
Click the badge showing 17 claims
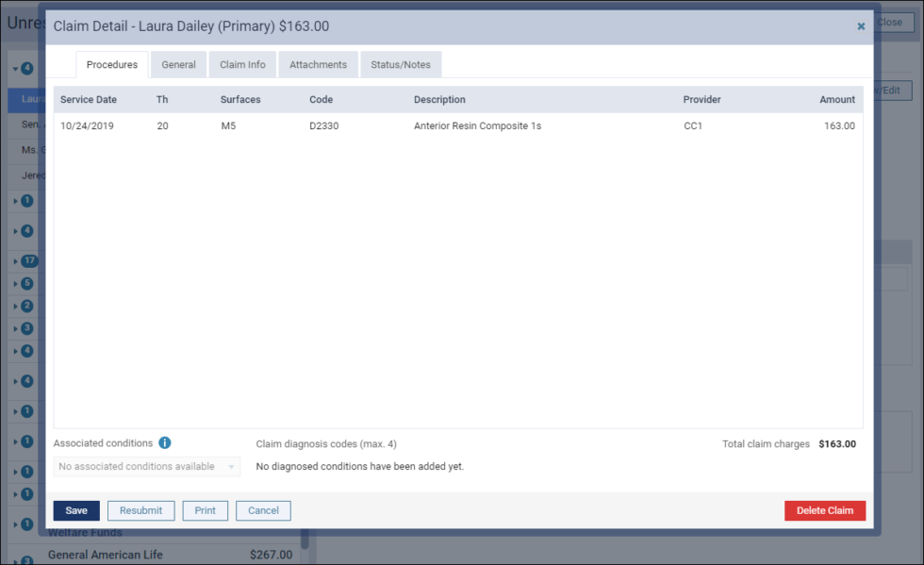pos(29,261)
